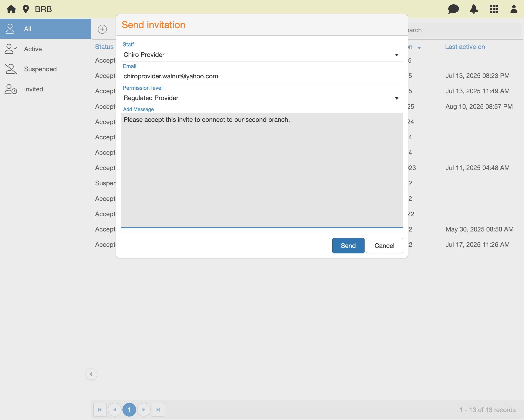The image size is (524, 420).
Task: Select the Suspended staff filter
Action: [40, 69]
